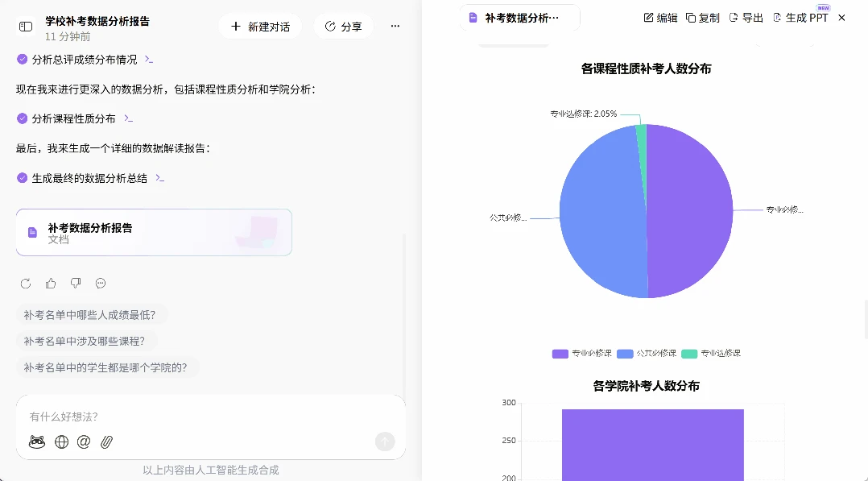Open the 补考数据分析报告 document card
This screenshot has width=868, height=481.
coord(154,232)
